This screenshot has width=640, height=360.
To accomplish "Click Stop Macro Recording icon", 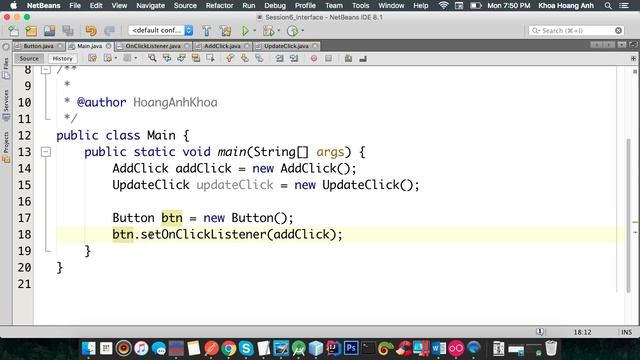I will pos(329,58).
